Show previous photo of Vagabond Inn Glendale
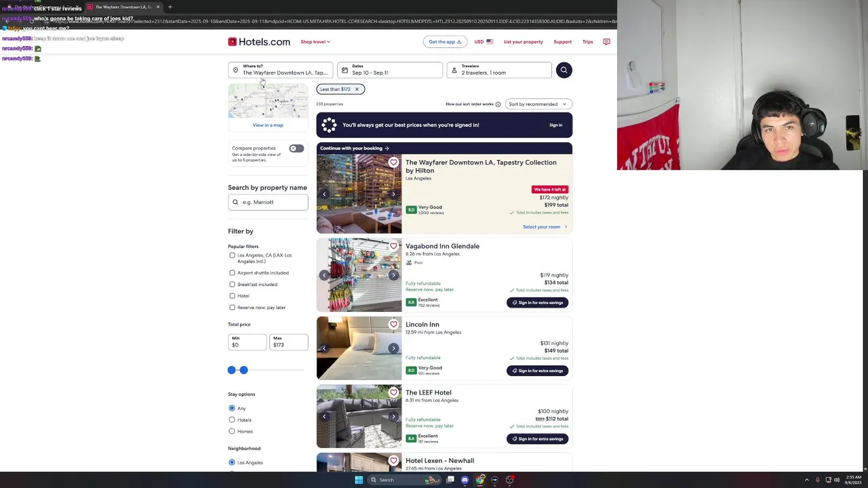Viewport: 868px width, 488px height. 324,275
